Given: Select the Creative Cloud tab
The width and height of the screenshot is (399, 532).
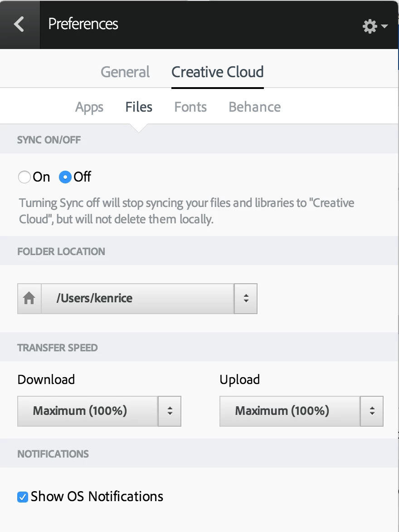Looking at the screenshot, I should tap(217, 72).
